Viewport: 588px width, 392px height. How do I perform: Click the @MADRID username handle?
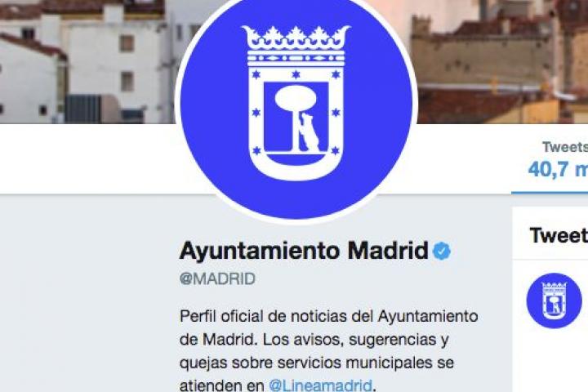tap(217, 278)
